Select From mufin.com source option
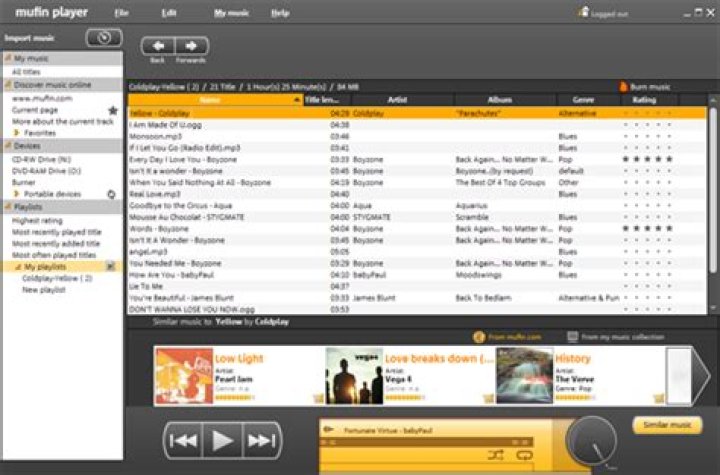This screenshot has height=475, width=720. click(507, 337)
